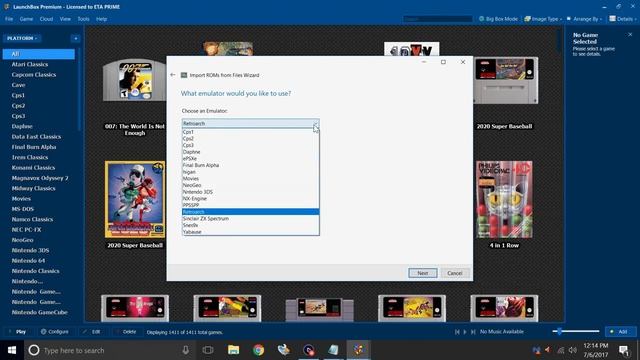Open the File menu
Screen dimensions: 640x360
[x=9, y=19]
